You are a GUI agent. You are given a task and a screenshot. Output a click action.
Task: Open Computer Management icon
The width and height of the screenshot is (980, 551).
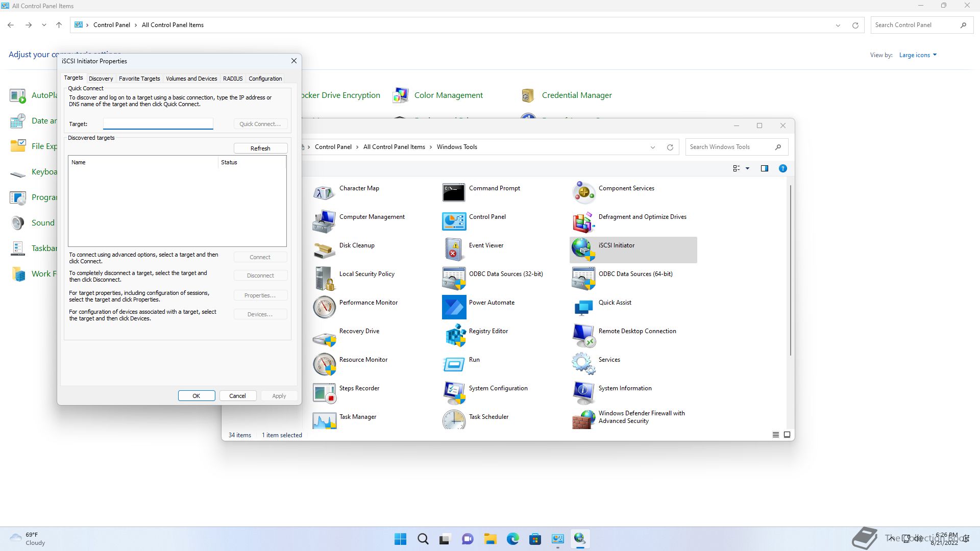pyautogui.click(x=324, y=221)
